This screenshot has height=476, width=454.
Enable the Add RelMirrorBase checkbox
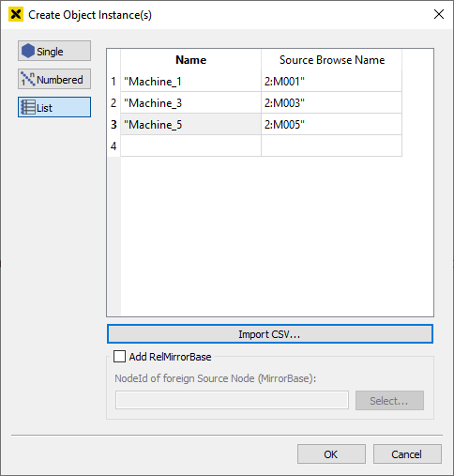119,357
